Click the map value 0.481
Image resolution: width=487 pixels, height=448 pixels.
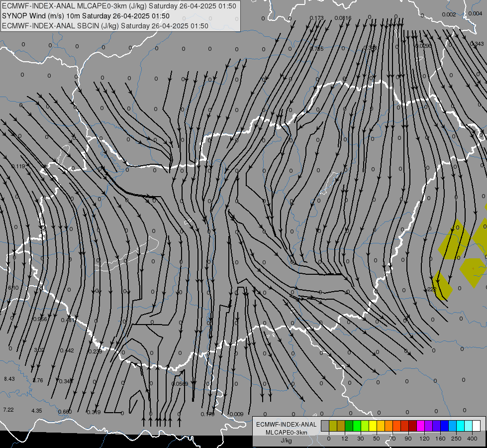68,320
